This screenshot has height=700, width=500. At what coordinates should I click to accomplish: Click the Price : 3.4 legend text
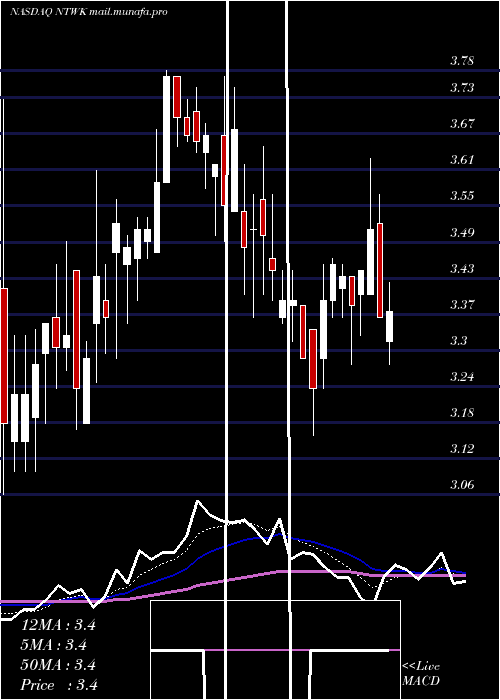[x=59, y=685]
